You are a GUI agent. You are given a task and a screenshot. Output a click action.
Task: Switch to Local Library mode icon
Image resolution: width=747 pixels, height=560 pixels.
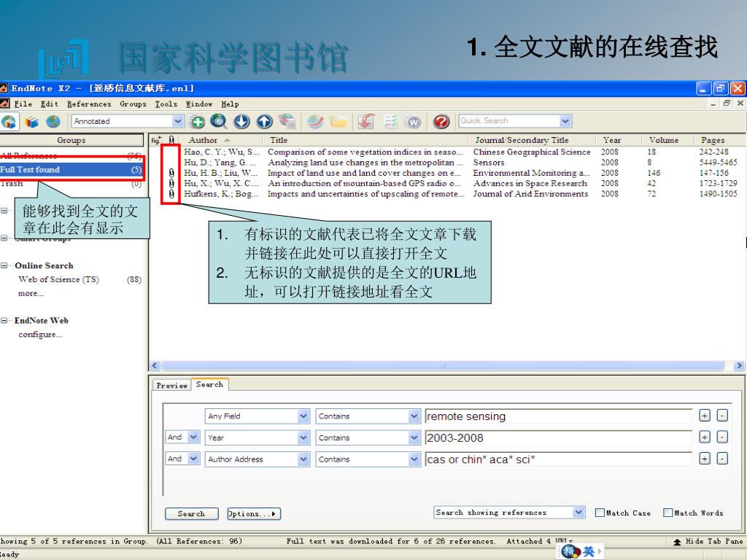pos(31,122)
